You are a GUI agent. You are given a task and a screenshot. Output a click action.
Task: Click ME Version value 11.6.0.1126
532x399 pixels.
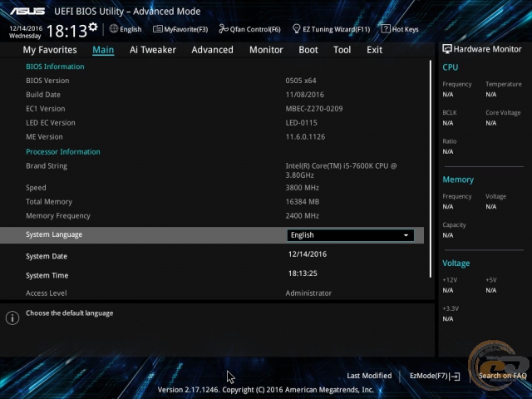pos(305,136)
